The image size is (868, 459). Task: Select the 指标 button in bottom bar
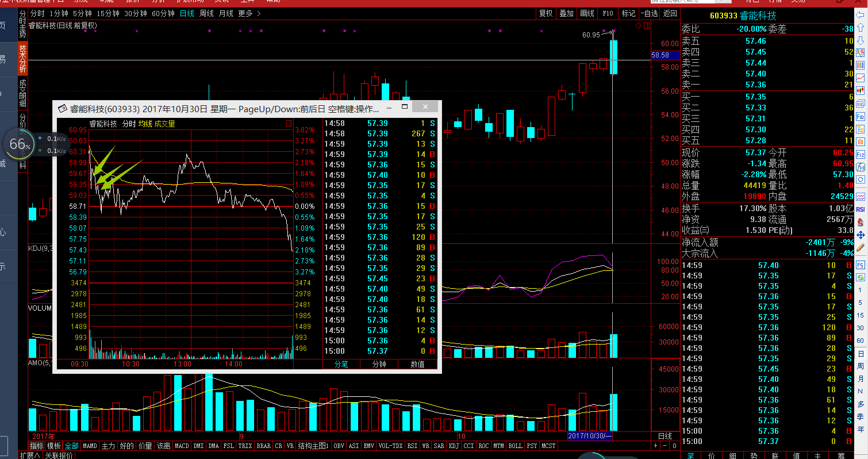coord(36,446)
